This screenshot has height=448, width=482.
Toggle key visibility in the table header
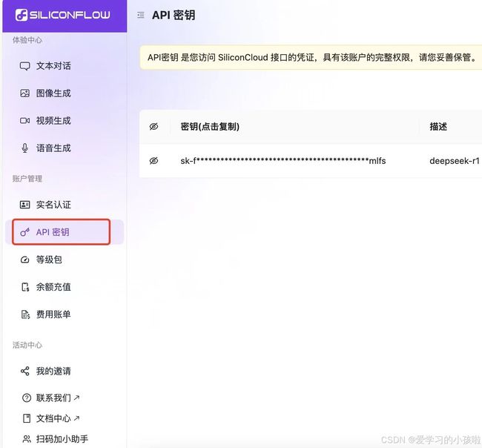[x=153, y=126]
